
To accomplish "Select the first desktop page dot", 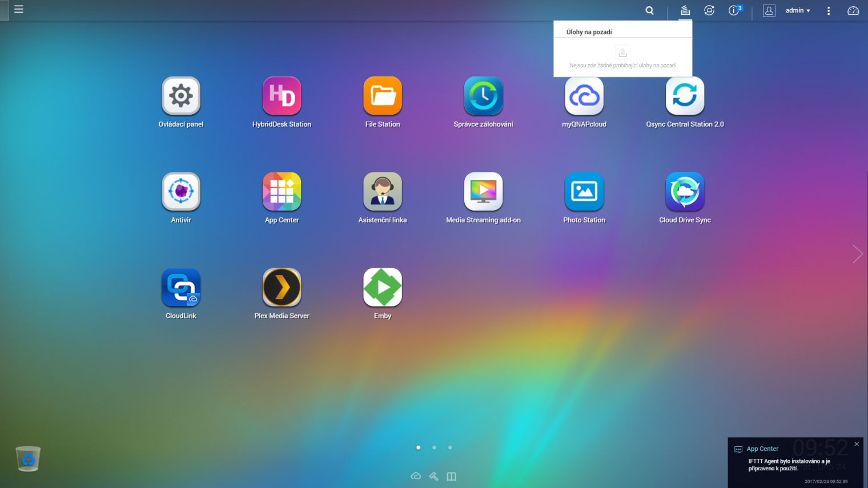I will click(419, 447).
